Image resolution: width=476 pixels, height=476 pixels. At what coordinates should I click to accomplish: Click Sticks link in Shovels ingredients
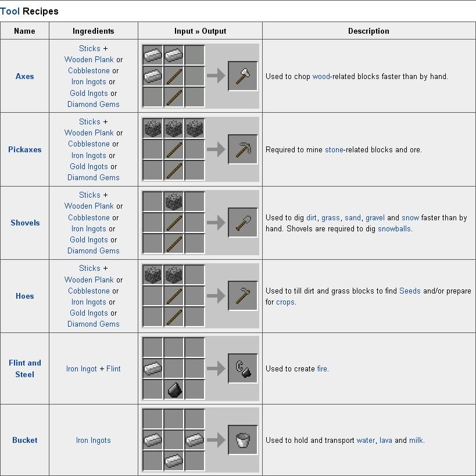point(90,195)
